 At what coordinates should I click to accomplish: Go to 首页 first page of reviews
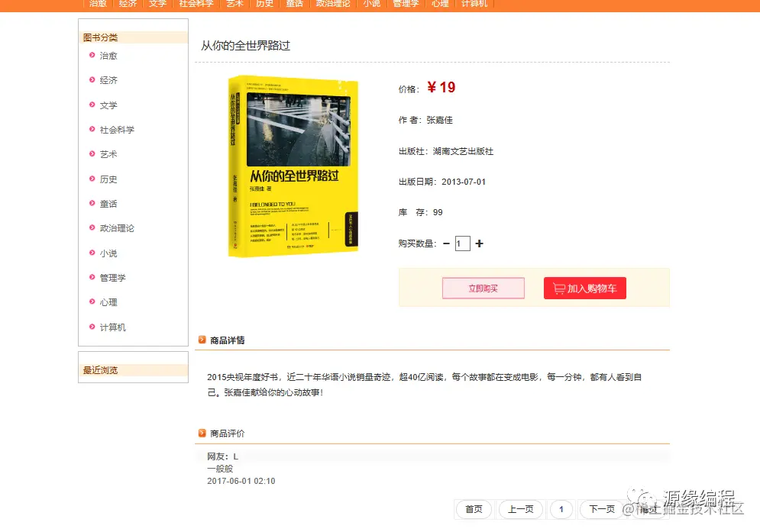point(474,509)
